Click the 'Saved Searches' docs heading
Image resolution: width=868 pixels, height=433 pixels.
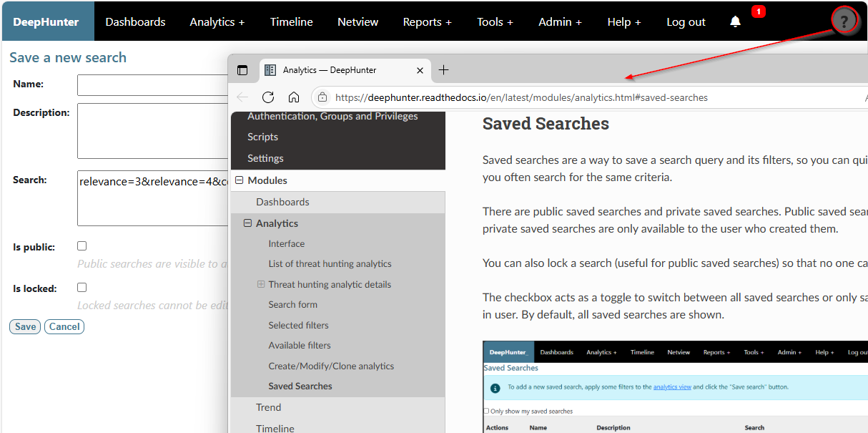click(546, 124)
